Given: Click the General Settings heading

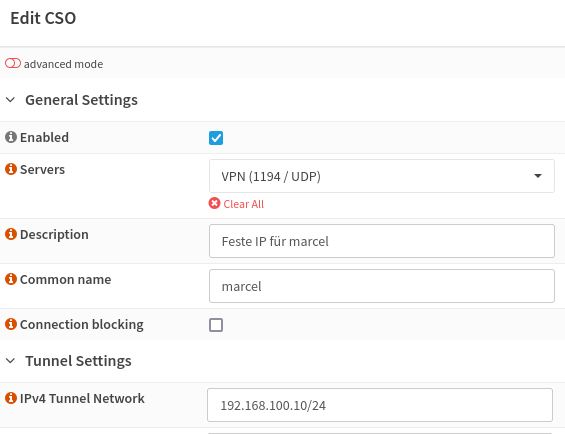Looking at the screenshot, I should tap(81, 100).
